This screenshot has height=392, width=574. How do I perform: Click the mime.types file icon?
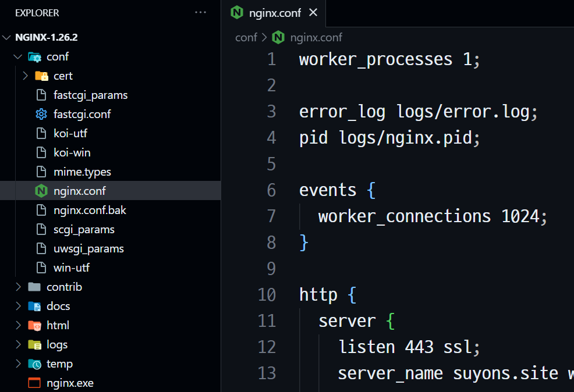tap(41, 172)
